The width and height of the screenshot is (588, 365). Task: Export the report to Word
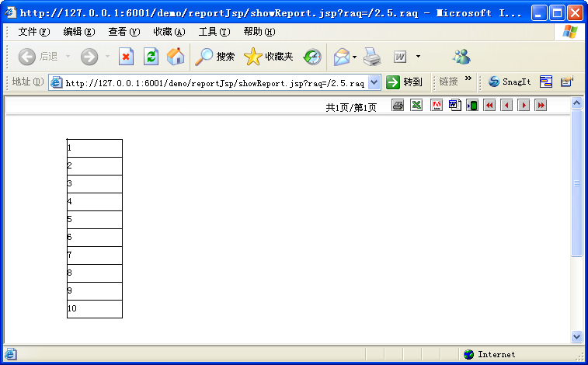coord(455,106)
